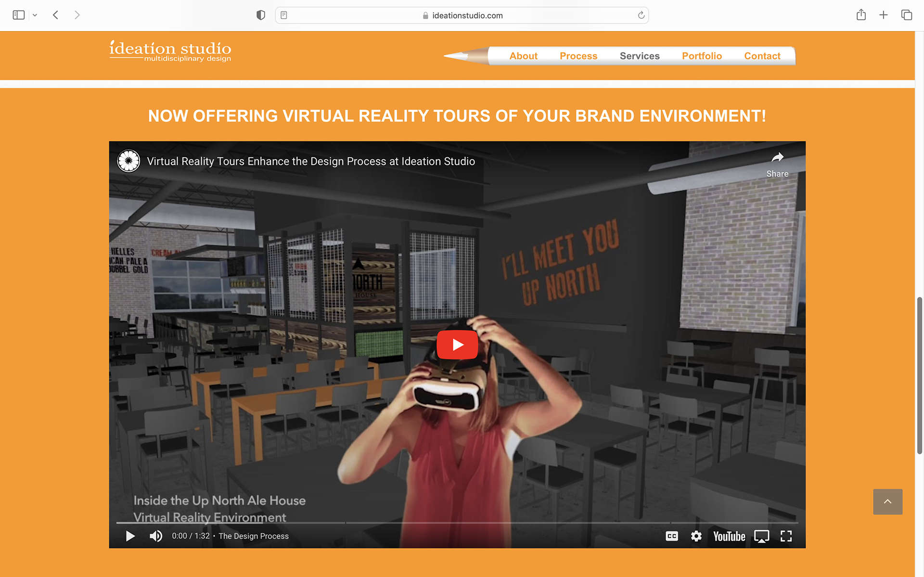
Task: Open the Services menu item
Action: 640,56
